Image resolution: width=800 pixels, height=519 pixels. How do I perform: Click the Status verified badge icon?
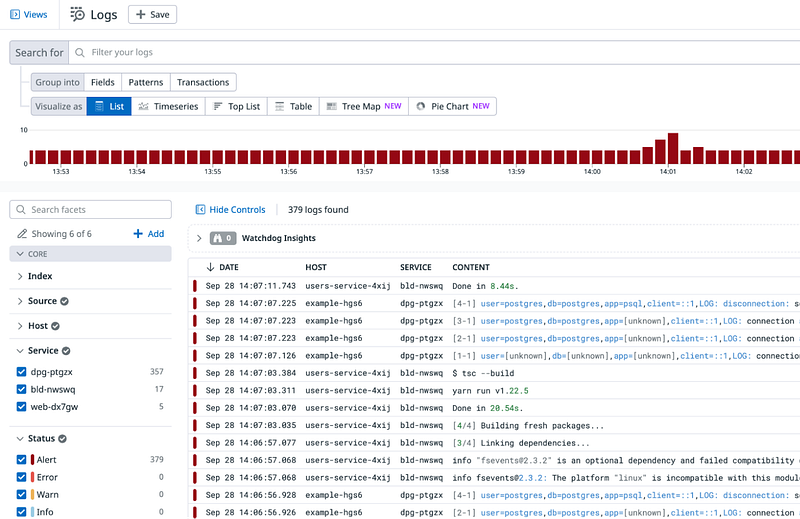pyautogui.click(x=62, y=438)
